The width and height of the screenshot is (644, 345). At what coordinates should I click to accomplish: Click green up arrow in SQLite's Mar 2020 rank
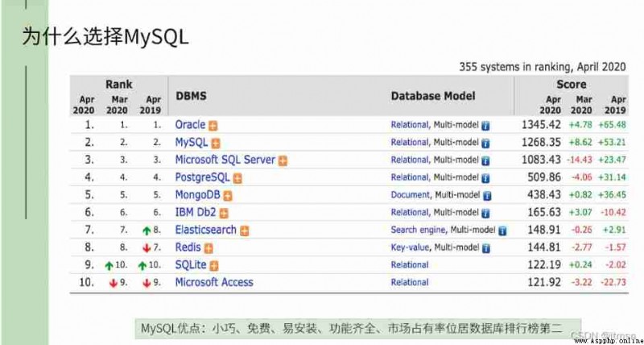point(109,266)
